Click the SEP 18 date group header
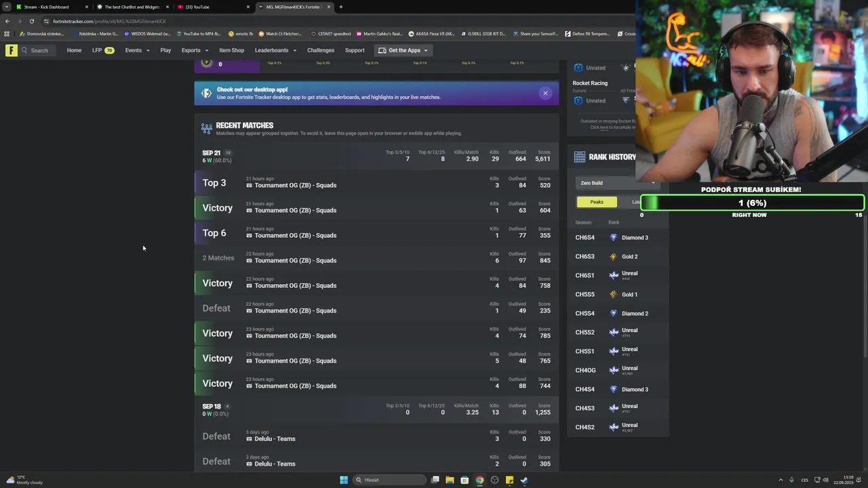The image size is (868, 488). point(376,410)
